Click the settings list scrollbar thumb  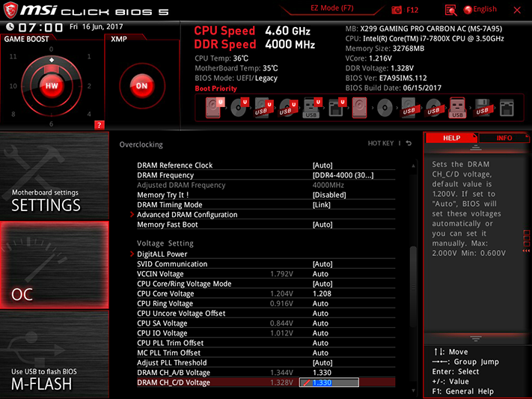click(413, 287)
